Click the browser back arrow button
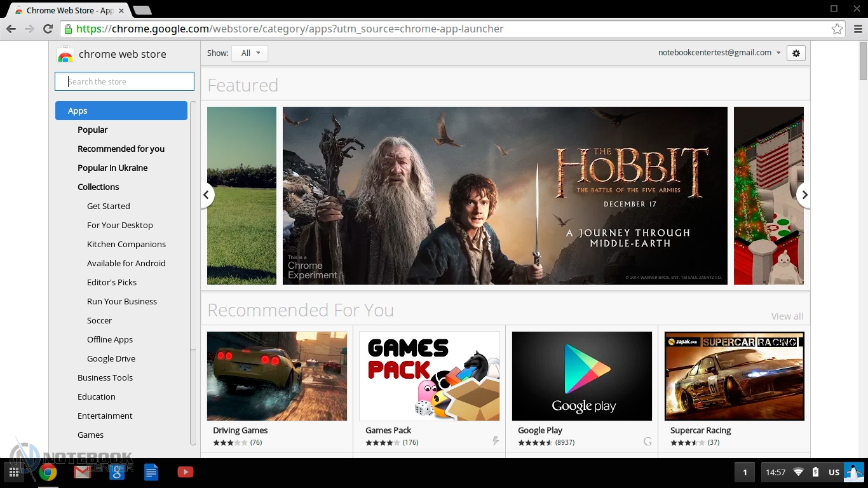The height and width of the screenshot is (488, 868). click(x=11, y=29)
